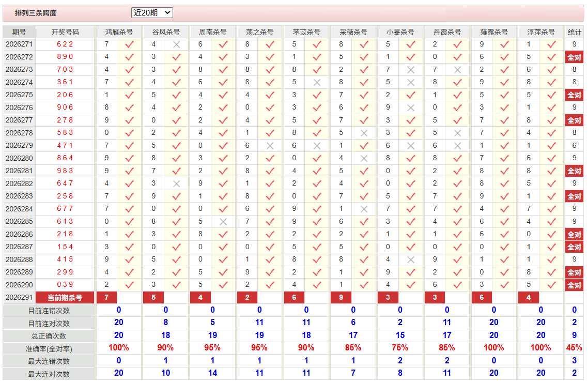Click the wrong mark for 采薇杀号 in row 2026278
This screenshot has height=383, width=588.
(x=364, y=133)
